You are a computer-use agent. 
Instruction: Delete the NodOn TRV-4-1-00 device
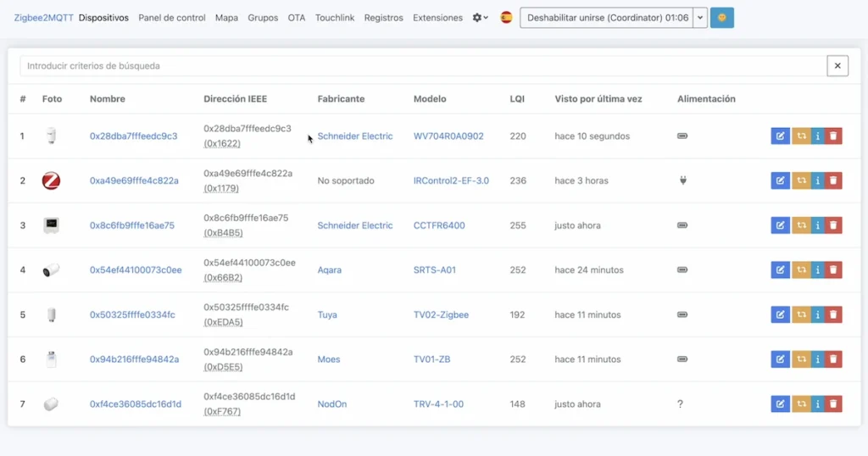pos(833,404)
